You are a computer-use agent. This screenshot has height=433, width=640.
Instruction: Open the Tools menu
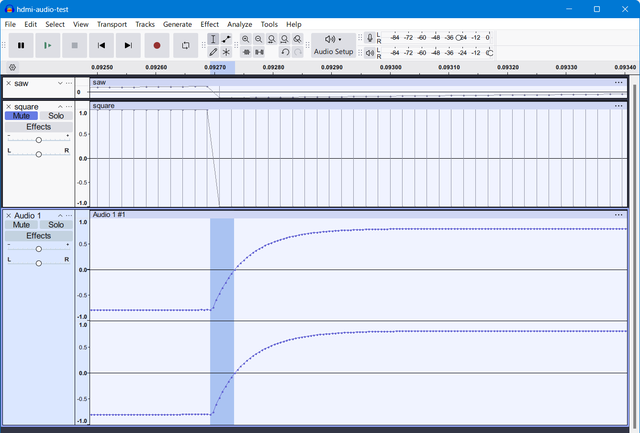[269, 24]
